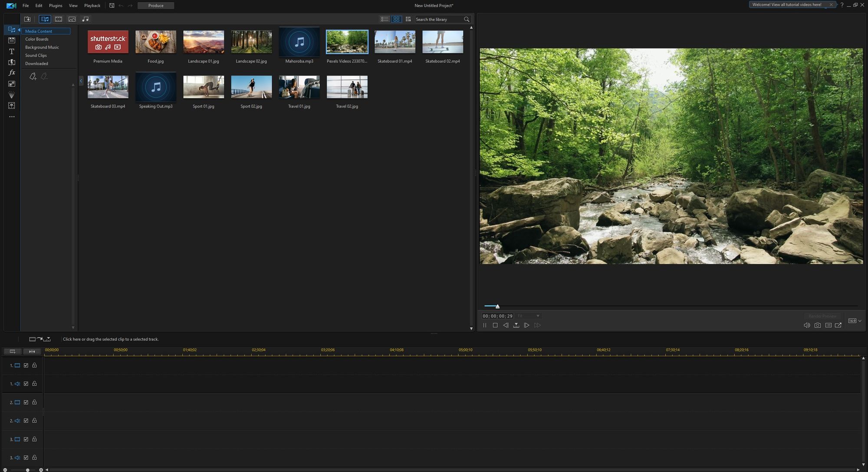Toggle the lock on audio track 2
Viewport: 868px width, 472px height.
pos(34,421)
